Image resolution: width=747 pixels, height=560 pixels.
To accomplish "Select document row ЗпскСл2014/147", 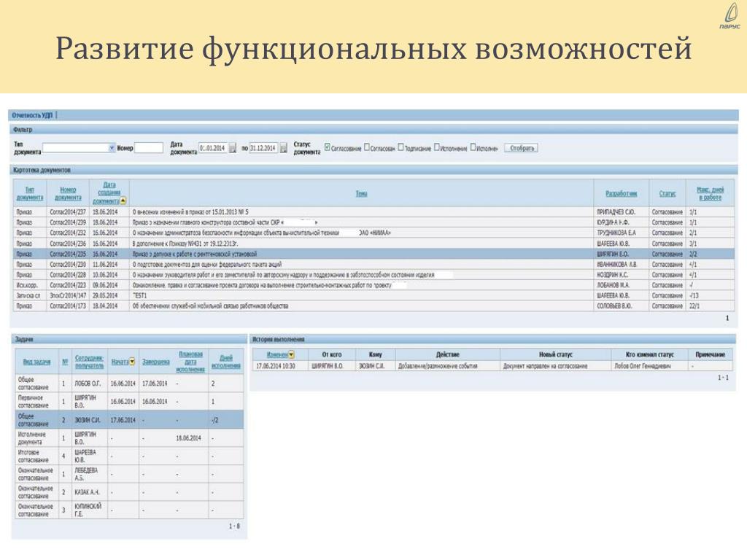I will (374, 296).
